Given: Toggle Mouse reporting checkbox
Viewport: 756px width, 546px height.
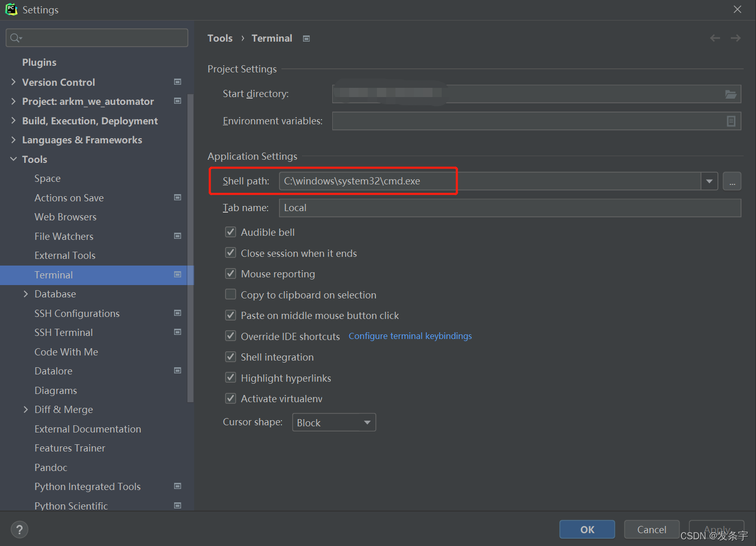Looking at the screenshot, I should (231, 273).
